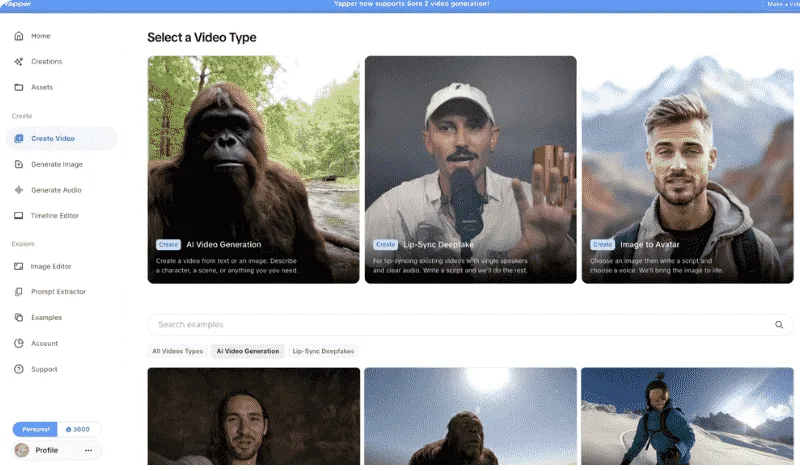The width and height of the screenshot is (800, 471).
Task: Select the AI Video Generation filter tab
Action: pyautogui.click(x=247, y=351)
